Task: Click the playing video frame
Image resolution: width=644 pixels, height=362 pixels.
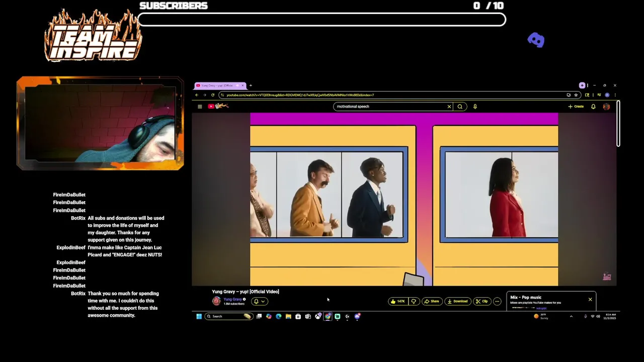Action: pos(404,200)
